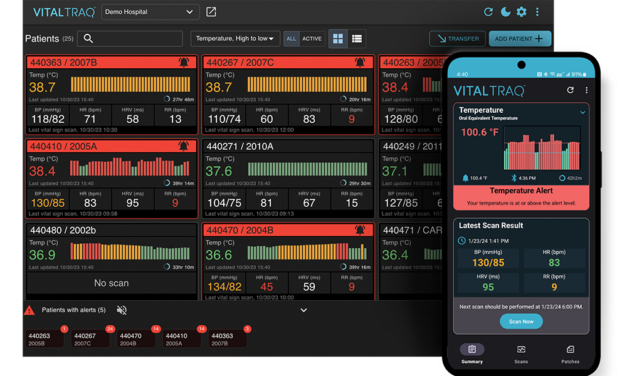Click the 27hr 46m patch timer icon on 440363
Image resolution: width=627 pixels, height=376 pixels.
point(167,99)
